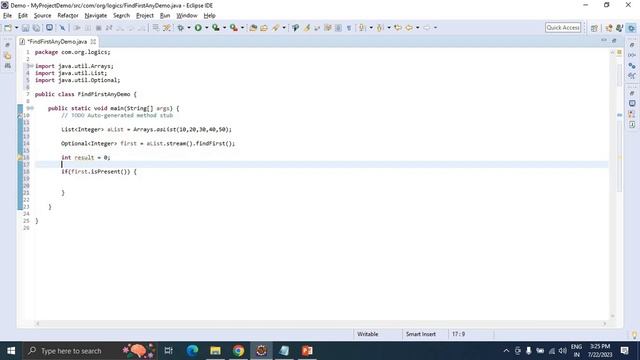640x360 pixels.
Task: Open the Edit menu
Action: (x=23, y=16)
